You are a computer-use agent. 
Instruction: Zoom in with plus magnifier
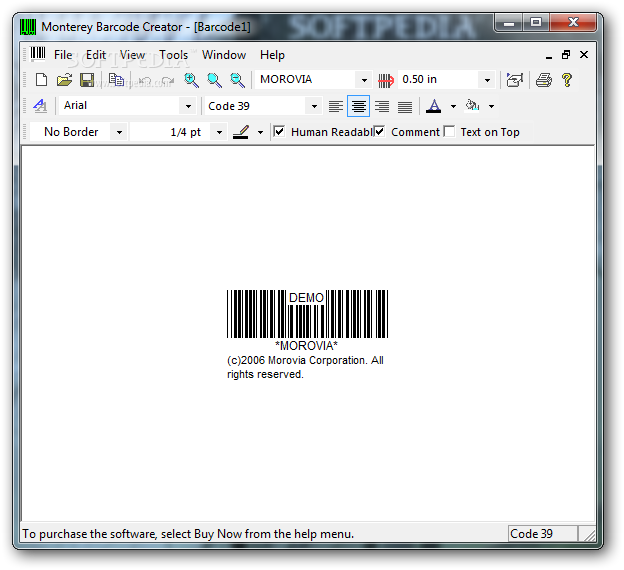pos(191,80)
